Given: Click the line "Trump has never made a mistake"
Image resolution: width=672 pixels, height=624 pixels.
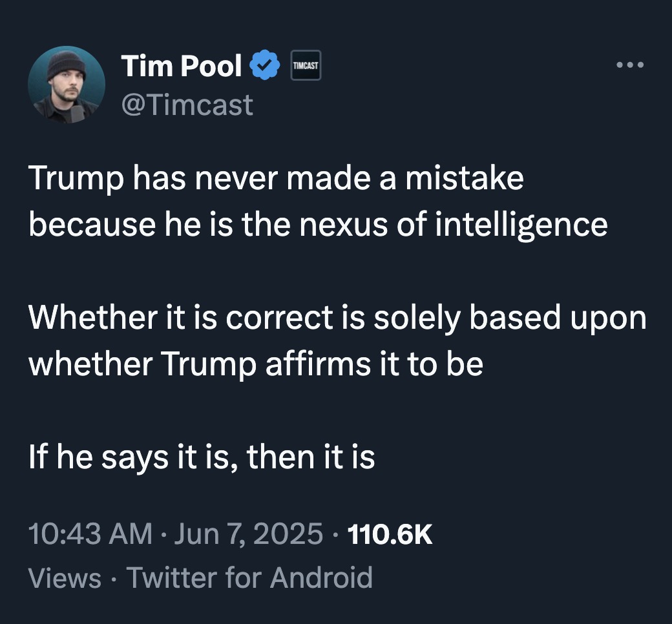Looking at the screenshot, I should tap(276, 179).
